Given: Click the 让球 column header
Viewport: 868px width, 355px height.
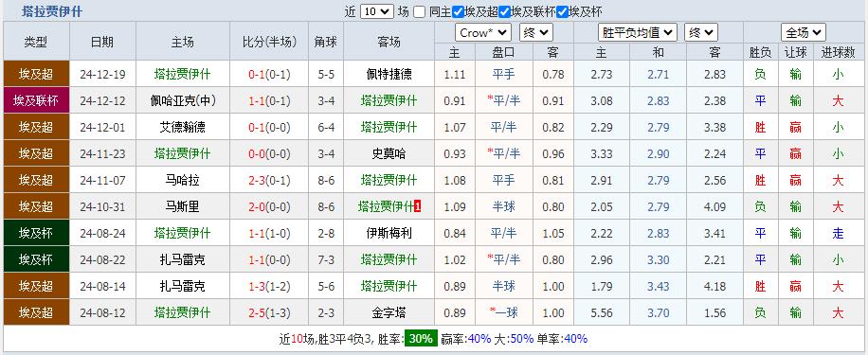Looking at the screenshot, I should tap(795, 52).
